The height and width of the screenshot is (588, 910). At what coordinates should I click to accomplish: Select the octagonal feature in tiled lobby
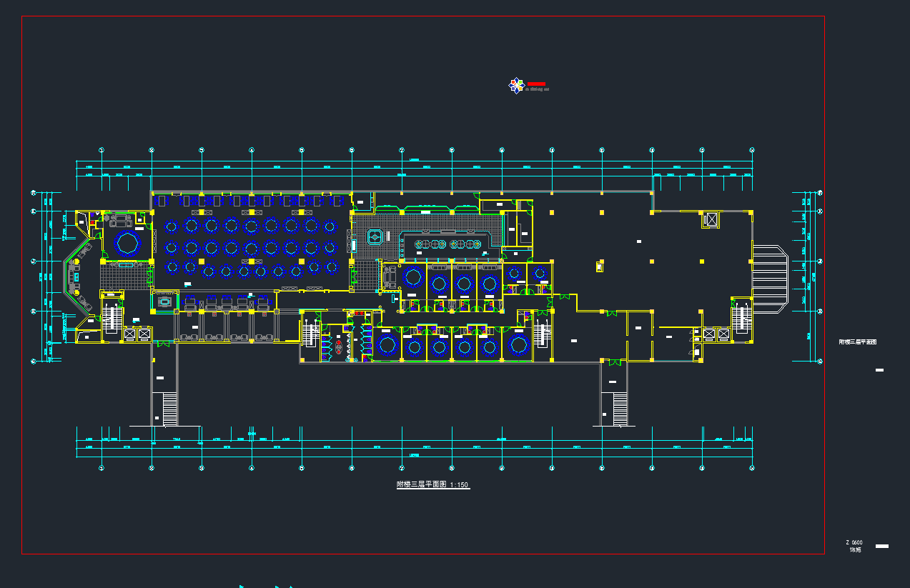[375, 236]
